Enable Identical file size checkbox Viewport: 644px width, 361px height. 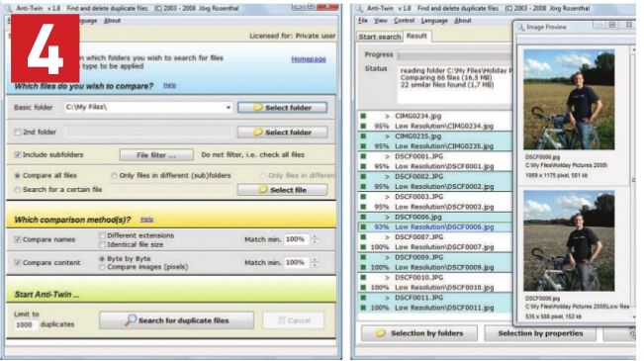pos(102,244)
